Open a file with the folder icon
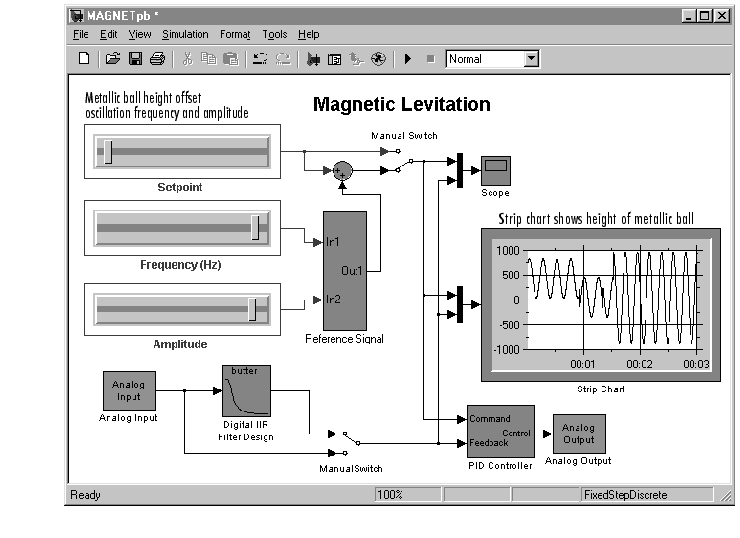 coord(112,59)
